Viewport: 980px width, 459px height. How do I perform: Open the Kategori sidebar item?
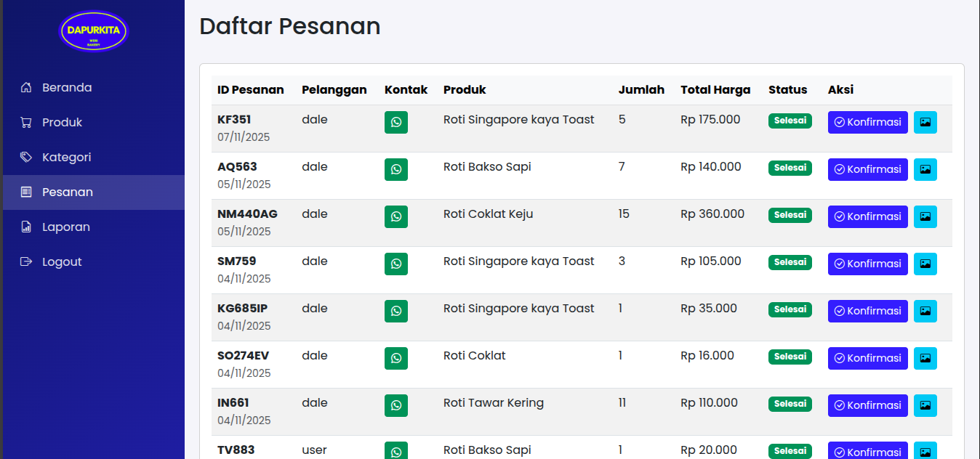pyautogui.click(x=94, y=158)
